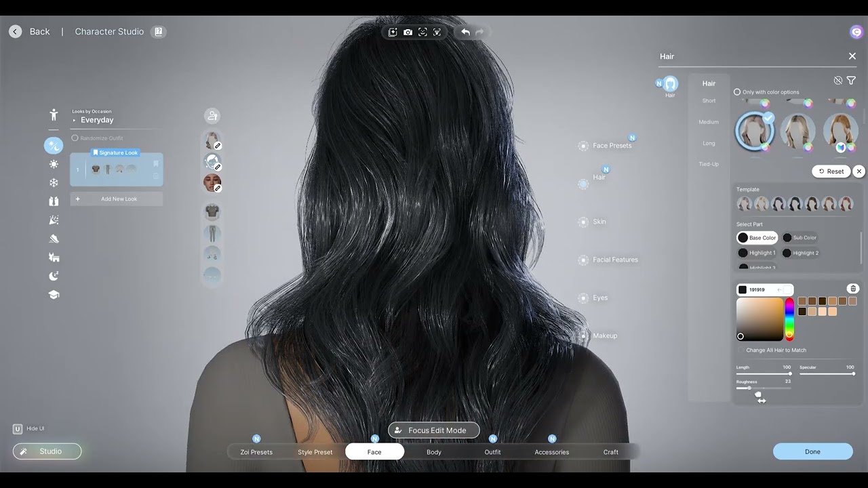
Task: Open the profile icon at top right
Action: (856, 32)
